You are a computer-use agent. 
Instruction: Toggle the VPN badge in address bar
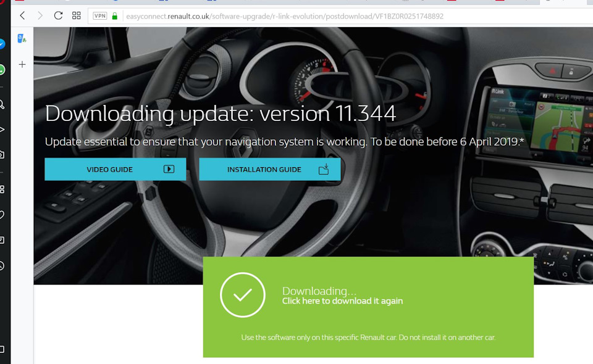[100, 16]
